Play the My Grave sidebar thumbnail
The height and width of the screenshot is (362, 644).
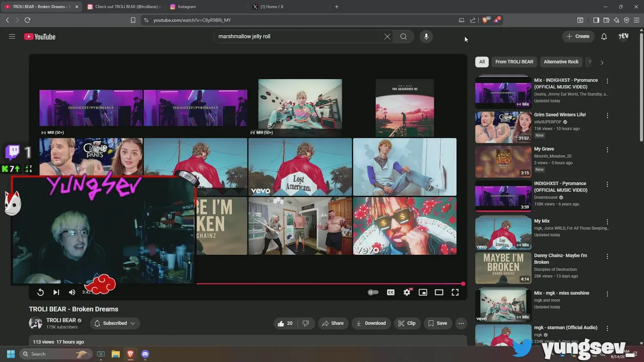tap(503, 161)
